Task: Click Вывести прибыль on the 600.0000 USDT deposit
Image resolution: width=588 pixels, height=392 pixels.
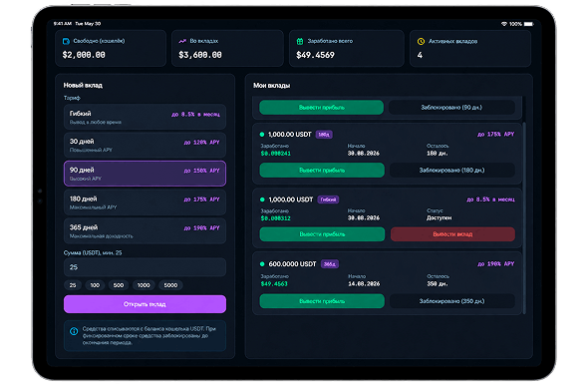Action: [322, 301]
